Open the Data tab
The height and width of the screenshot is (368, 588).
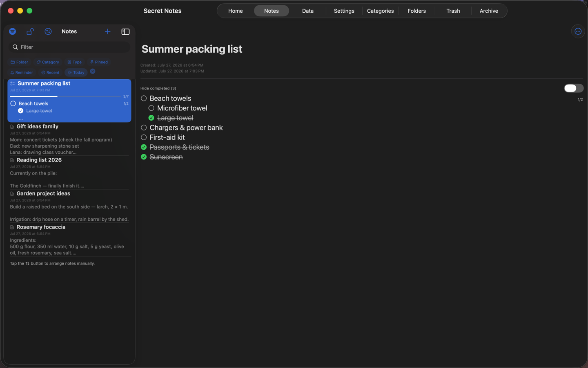(x=308, y=11)
